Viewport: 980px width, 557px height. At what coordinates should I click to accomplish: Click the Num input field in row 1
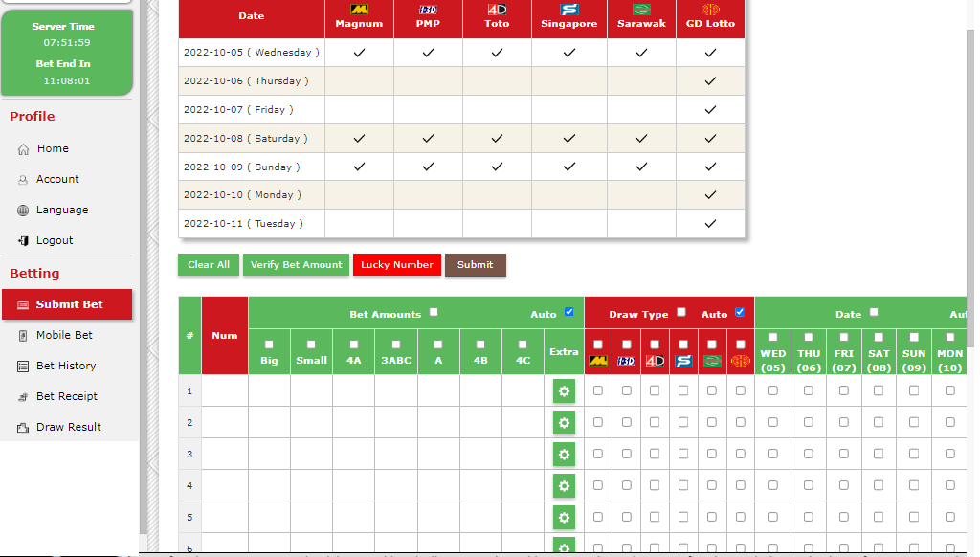click(x=225, y=391)
